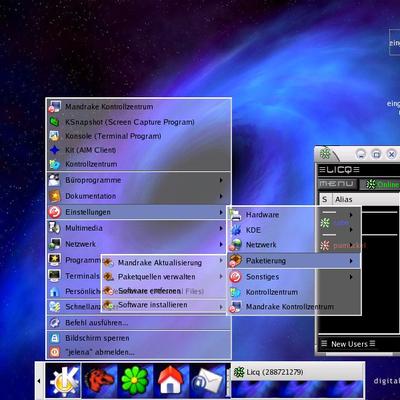Image resolution: width=400 pixels, height=400 pixels.
Task: Click the Licq taskbar entry (288721279)
Action: pos(297,372)
